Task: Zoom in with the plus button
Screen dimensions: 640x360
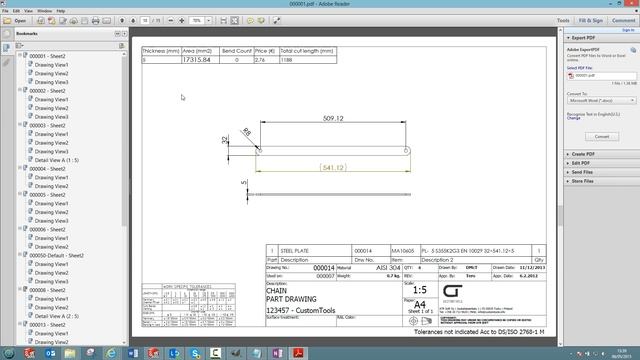Action: pyautogui.click(x=182, y=20)
